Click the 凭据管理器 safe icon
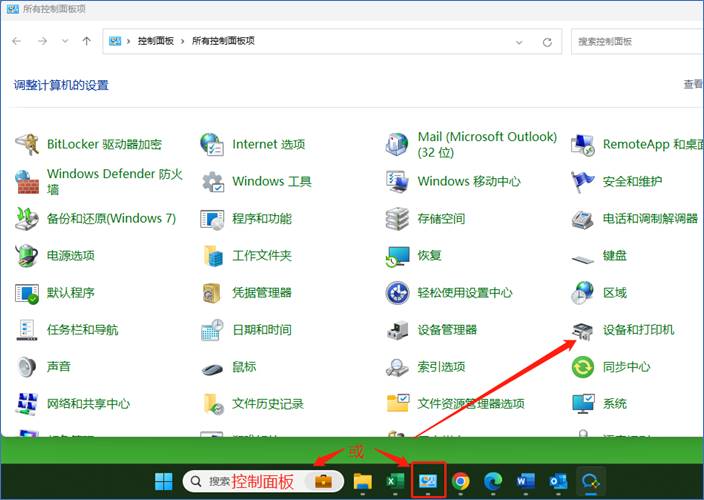This screenshot has height=500, width=704. pos(212,293)
